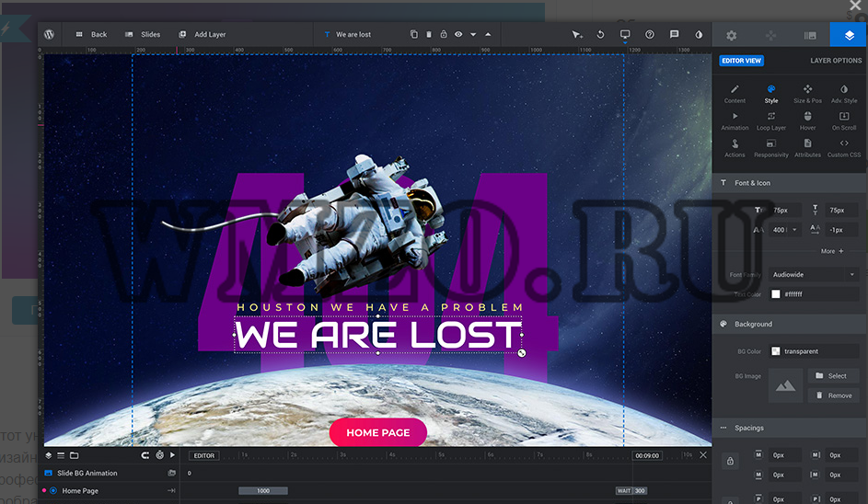Open the Hover settings
Screen dimensions: 868x504
click(x=807, y=121)
